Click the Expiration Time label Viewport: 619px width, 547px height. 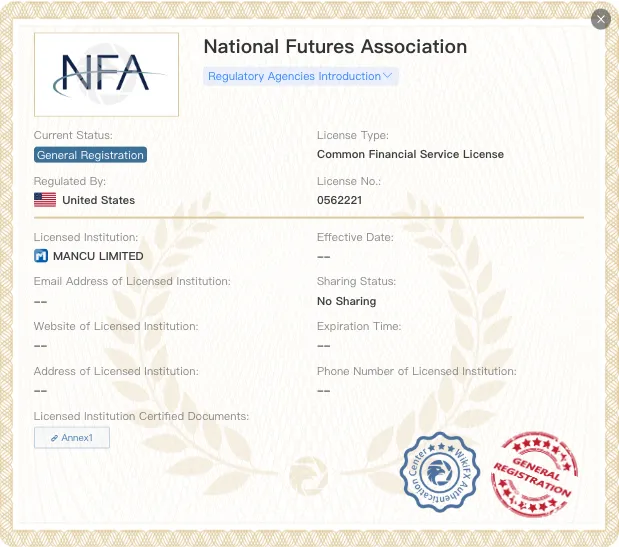359,326
